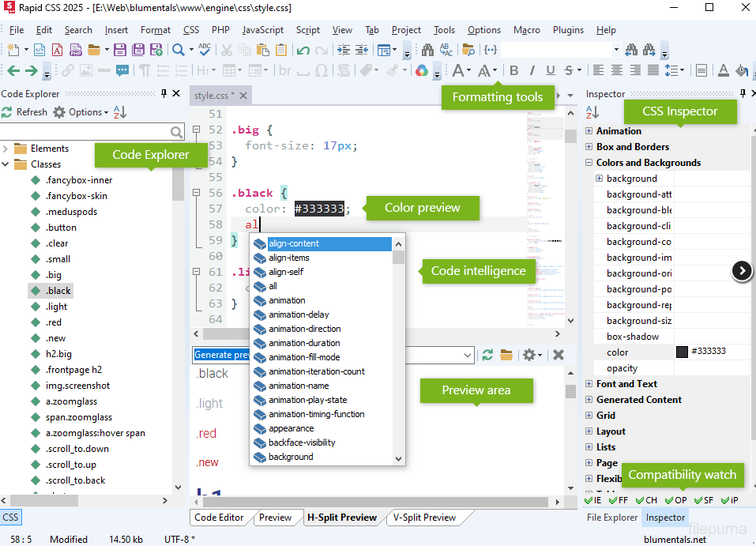Click the new PHP file icon
This screenshot has height=546, width=756.
point(76,50)
